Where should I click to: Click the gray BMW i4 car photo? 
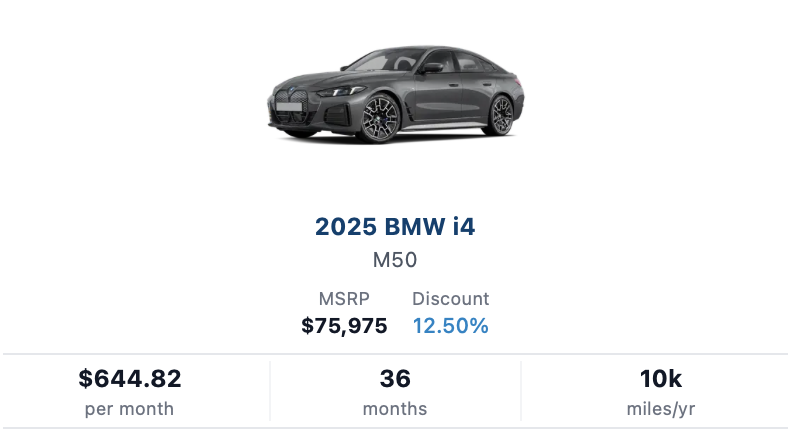(395, 95)
